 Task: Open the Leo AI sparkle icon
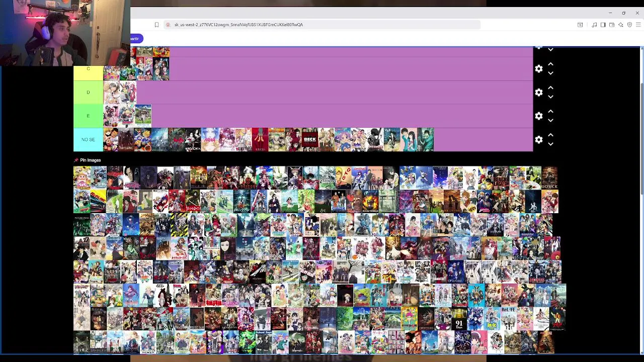[x=620, y=25]
